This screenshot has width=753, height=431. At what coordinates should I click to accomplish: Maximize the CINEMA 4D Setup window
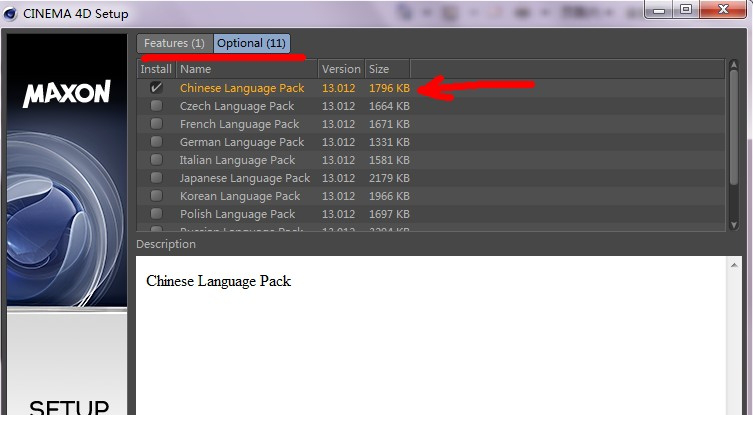click(x=686, y=10)
